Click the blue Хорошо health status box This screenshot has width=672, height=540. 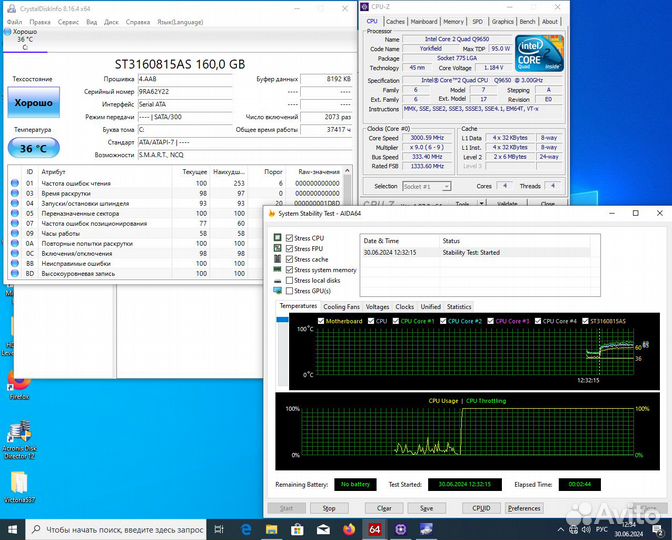(x=33, y=103)
